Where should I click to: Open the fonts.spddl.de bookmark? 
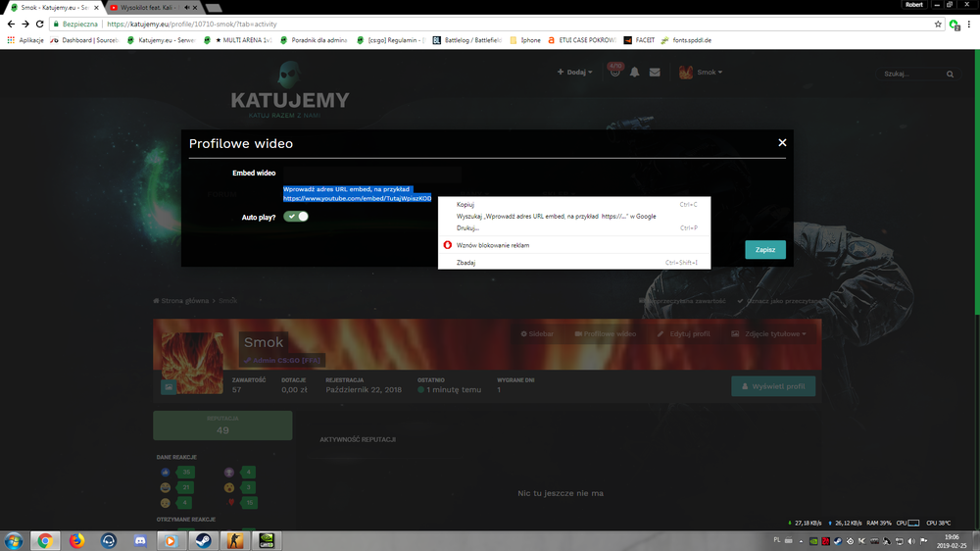tap(686, 40)
